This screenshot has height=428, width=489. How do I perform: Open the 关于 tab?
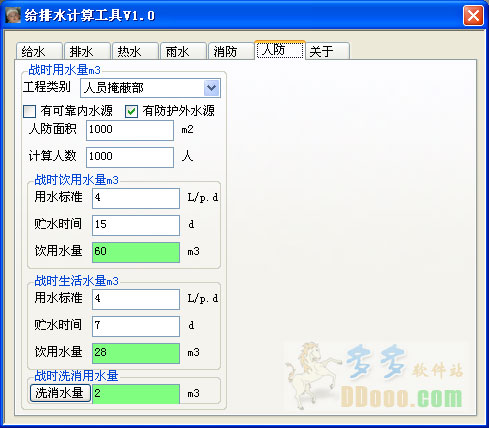coord(327,51)
